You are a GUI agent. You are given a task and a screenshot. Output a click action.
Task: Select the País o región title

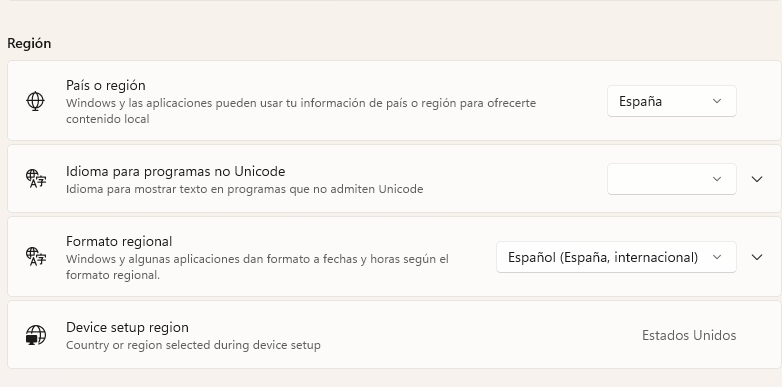tap(106, 85)
